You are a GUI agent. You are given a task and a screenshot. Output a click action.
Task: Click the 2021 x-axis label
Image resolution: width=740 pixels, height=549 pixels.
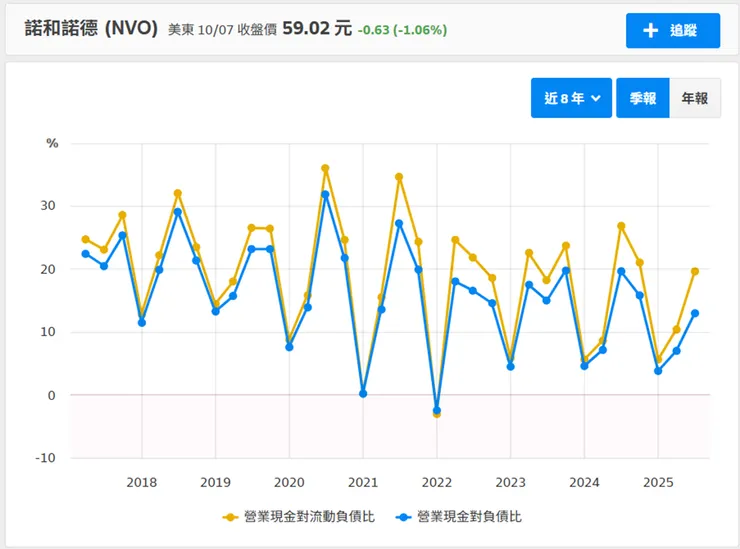pos(363,482)
